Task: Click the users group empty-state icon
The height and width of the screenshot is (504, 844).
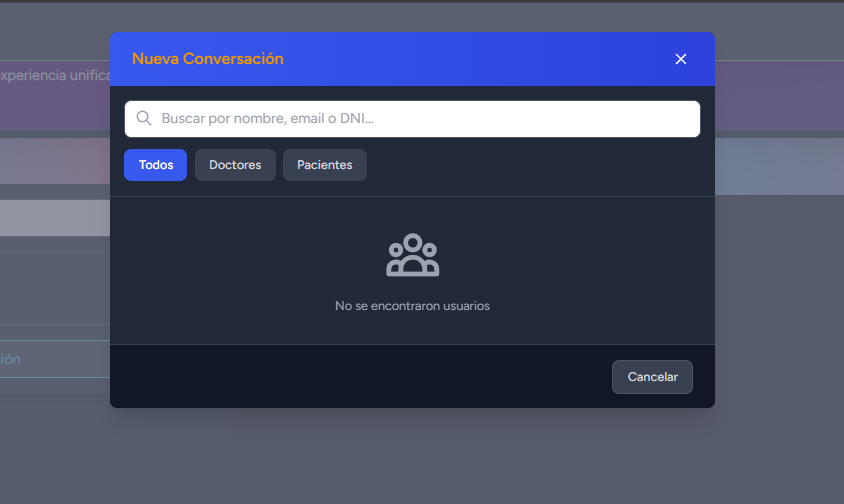Action: tap(412, 256)
